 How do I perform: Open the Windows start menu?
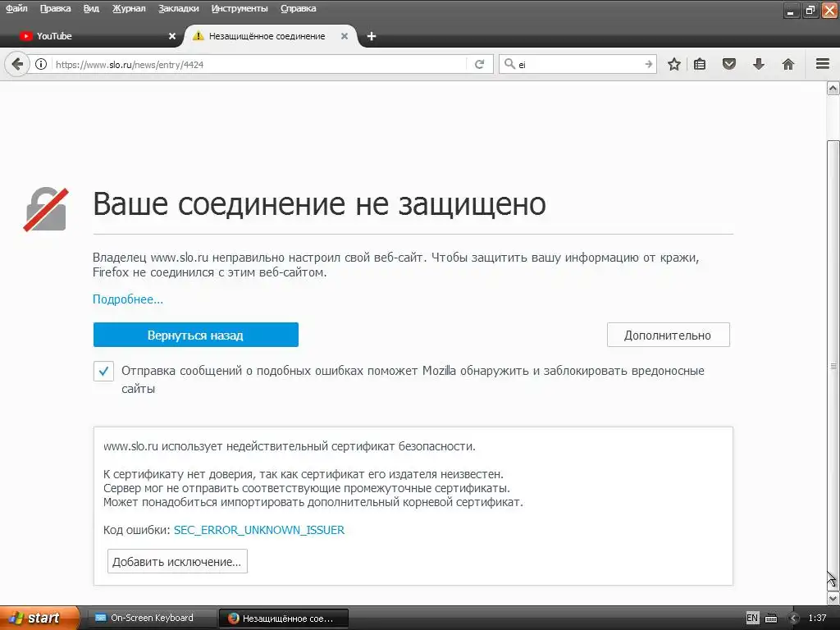tap(39, 618)
